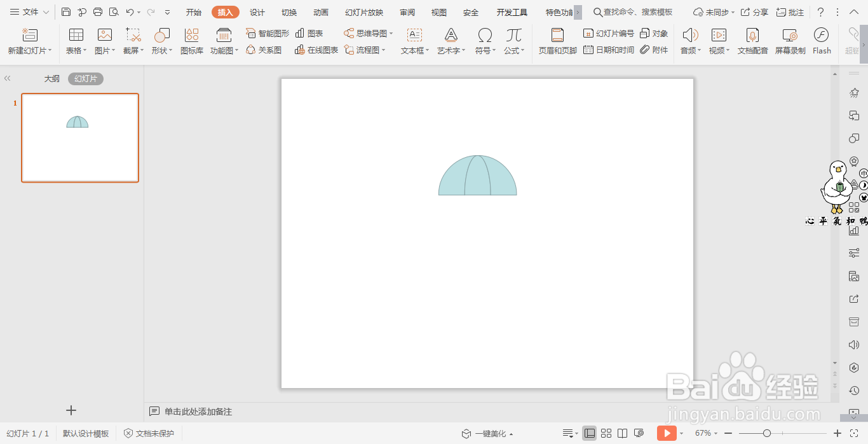Add a new slide with plus button
The height and width of the screenshot is (444, 868).
coord(71,410)
